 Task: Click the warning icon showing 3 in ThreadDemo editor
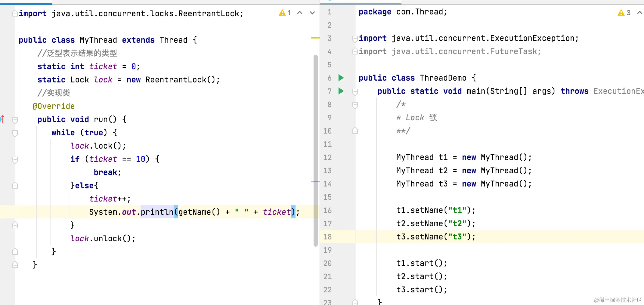pos(621,13)
